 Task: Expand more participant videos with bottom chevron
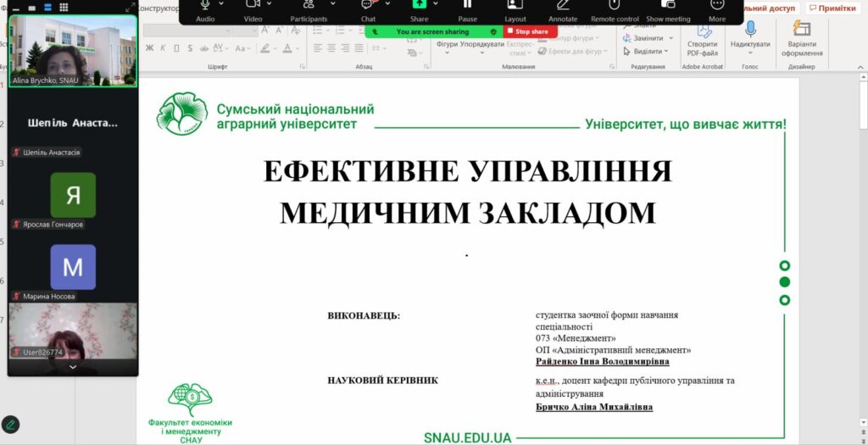pyautogui.click(x=72, y=367)
